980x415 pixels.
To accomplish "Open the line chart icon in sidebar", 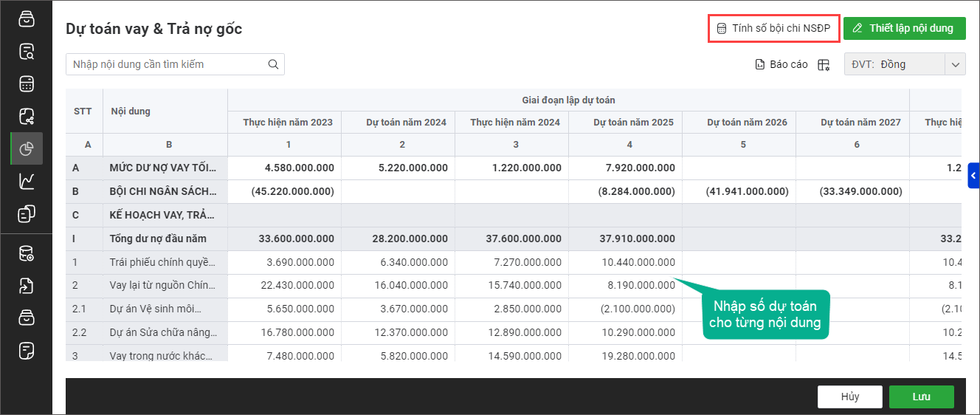I will tap(27, 181).
